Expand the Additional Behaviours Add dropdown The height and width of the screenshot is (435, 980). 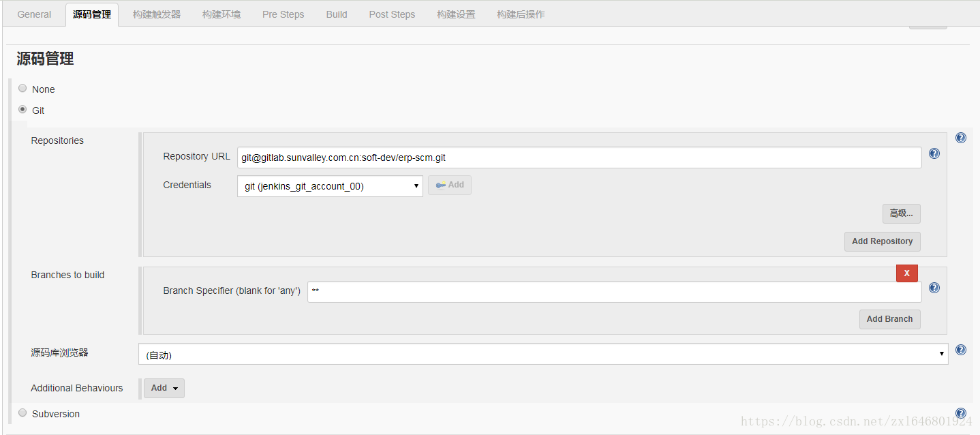[164, 388]
